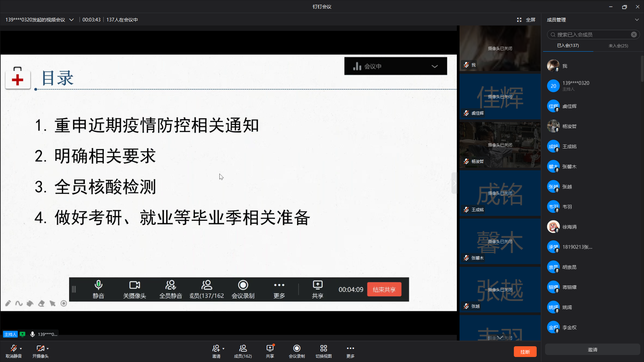
Task: Collapse 成员管理 panel with chevron
Action: click(x=637, y=20)
